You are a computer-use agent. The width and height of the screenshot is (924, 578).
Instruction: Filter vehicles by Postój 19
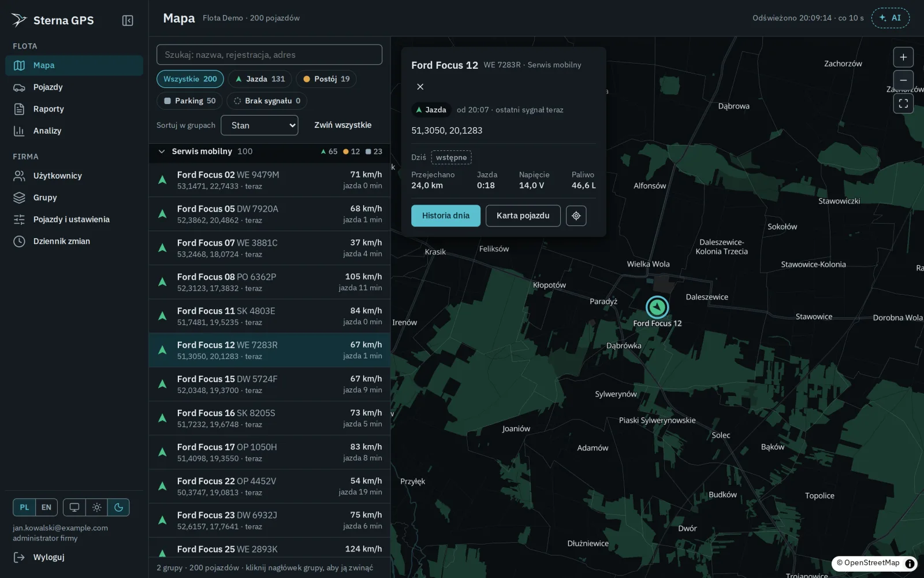pyautogui.click(x=326, y=79)
